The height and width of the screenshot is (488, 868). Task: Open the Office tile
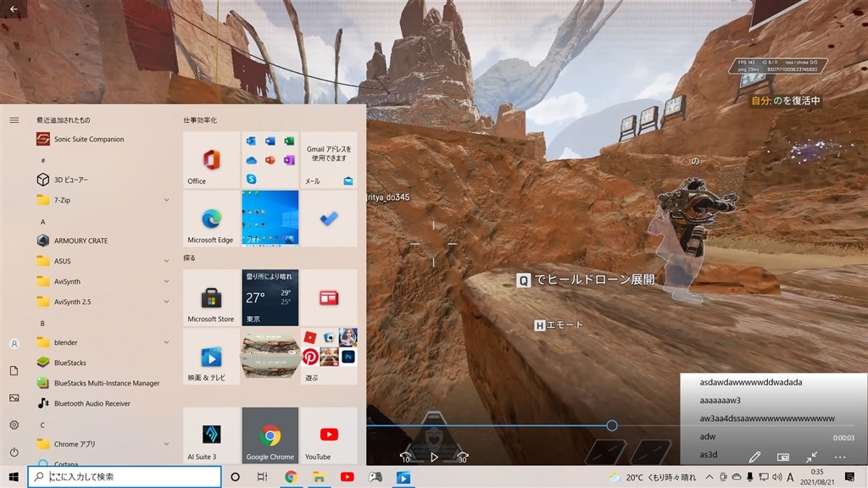click(211, 160)
